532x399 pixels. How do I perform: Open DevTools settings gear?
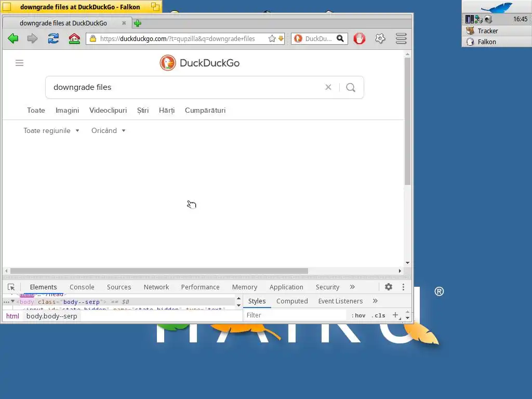pos(389,287)
